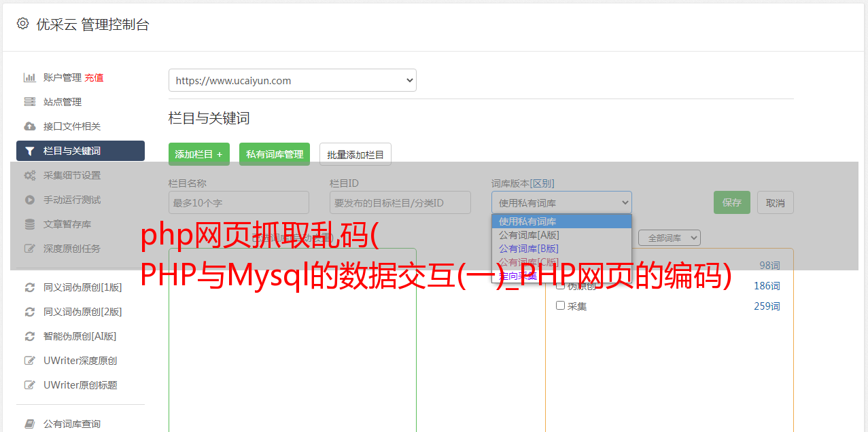Click the red 充值 link
The height and width of the screenshot is (432, 868).
coord(94,77)
